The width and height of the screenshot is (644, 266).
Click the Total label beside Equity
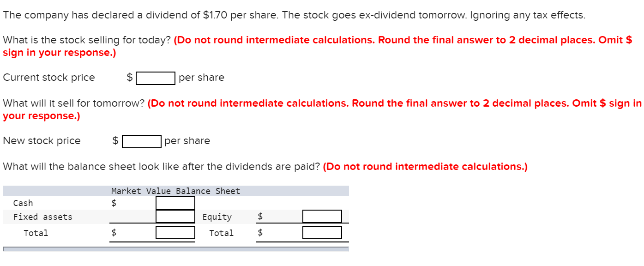point(222,233)
